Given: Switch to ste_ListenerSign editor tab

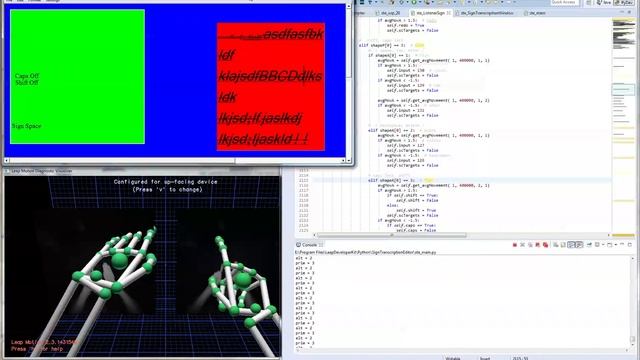Looking at the screenshot, I should click(x=430, y=13).
